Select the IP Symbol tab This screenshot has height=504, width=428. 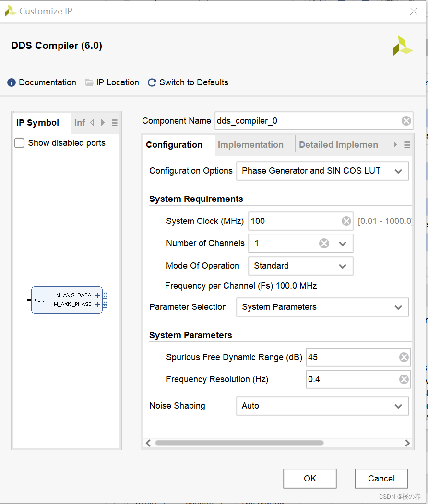pyautogui.click(x=37, y=123)
